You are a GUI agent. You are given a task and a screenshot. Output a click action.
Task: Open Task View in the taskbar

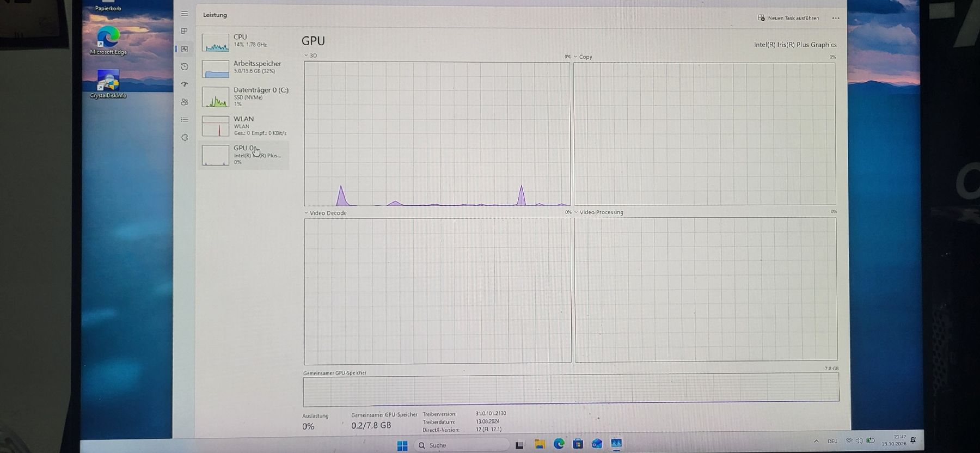[x=519, y=445]
